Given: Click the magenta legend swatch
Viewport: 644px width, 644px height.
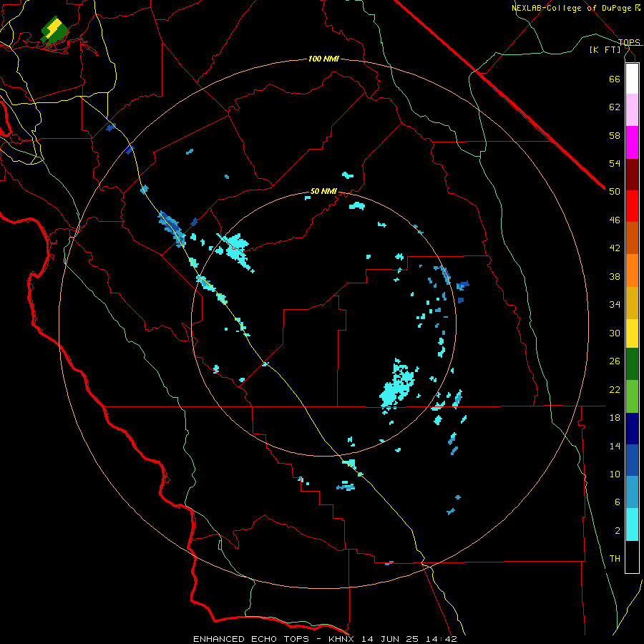Looking at the screenshot, I should tap(632, 142).
